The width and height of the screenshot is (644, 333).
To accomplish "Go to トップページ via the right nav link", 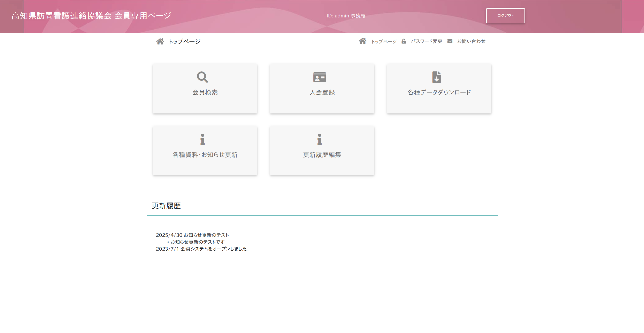I will click(384, 41).
